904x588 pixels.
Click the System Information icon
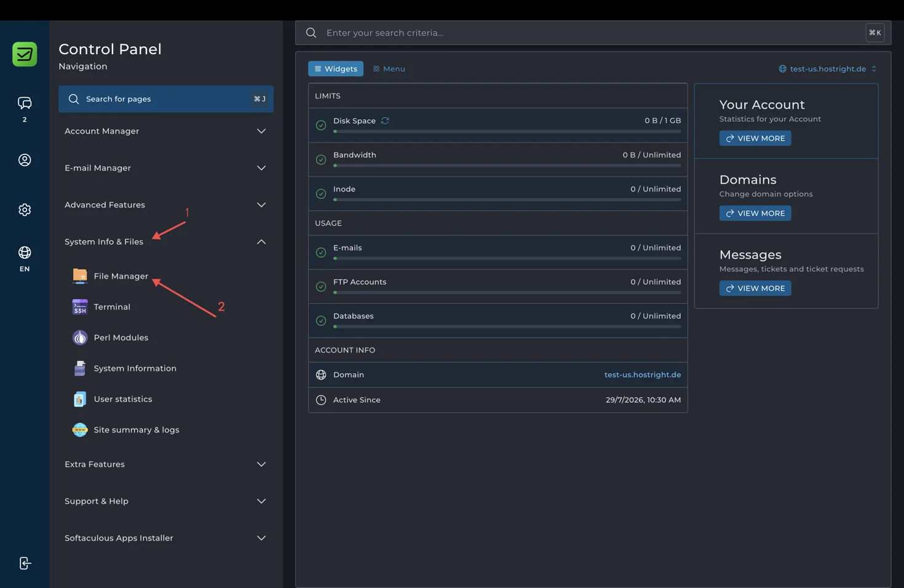click(80, 368)
